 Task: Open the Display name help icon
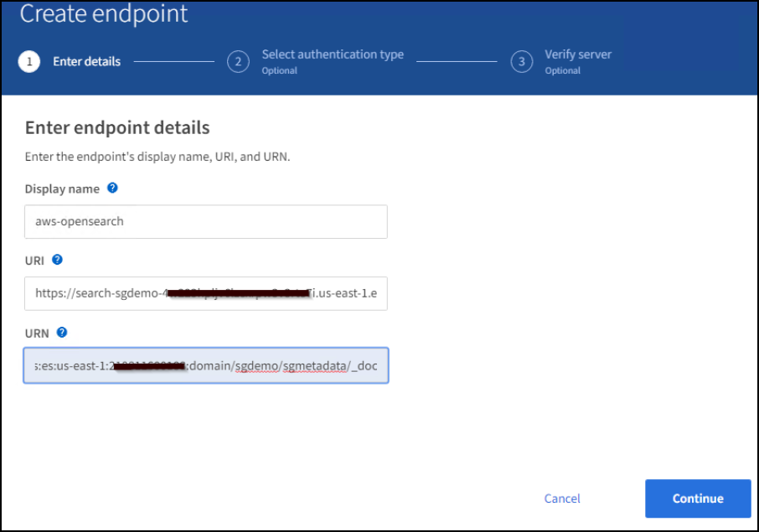pyautogui.click(x=112, y=189)
